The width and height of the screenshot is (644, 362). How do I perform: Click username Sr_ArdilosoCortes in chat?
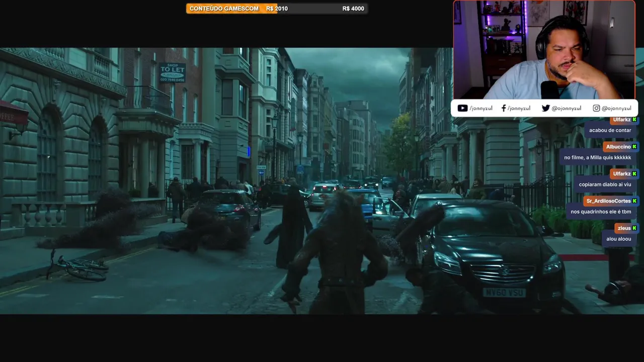[608, 201]
